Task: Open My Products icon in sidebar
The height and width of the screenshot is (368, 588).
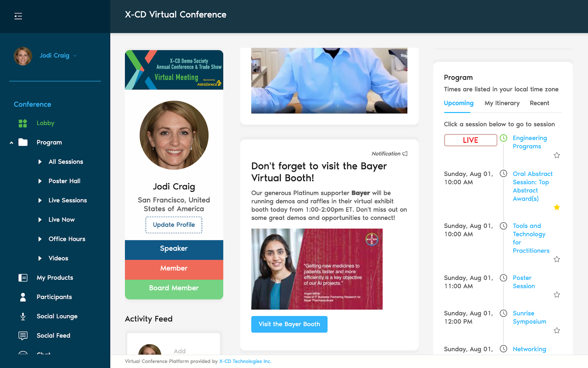Action: click(x=23, y=278)
